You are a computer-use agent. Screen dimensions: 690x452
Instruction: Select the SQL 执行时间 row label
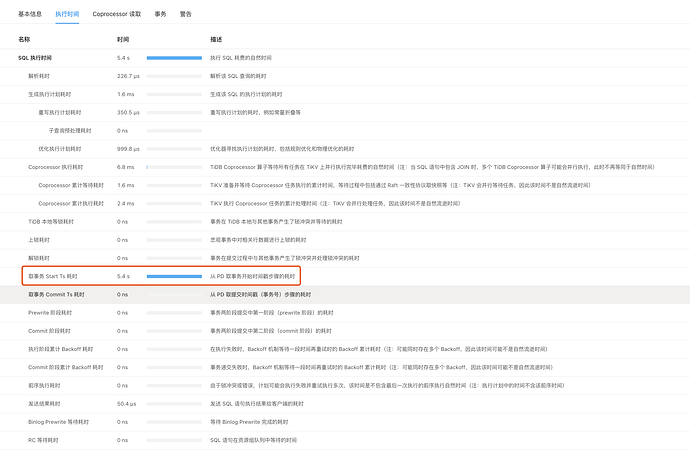35,58
